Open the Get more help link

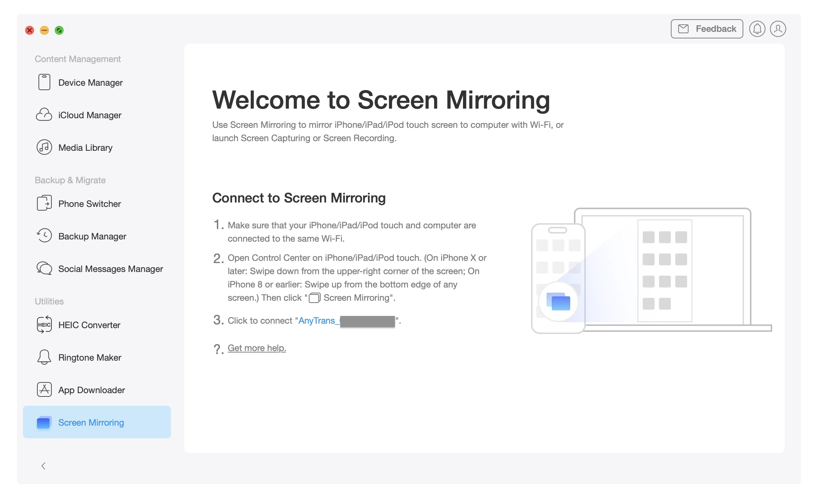tap(257, 348)
